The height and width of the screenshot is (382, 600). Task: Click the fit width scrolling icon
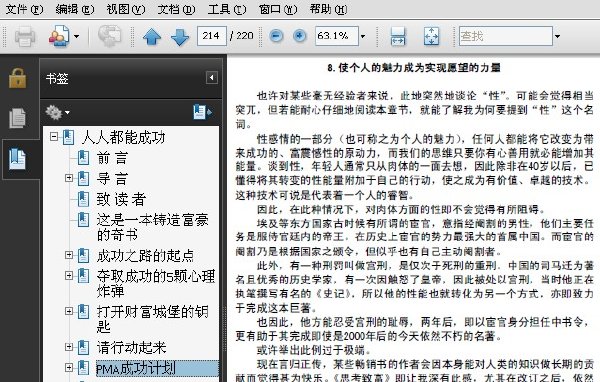(x=398, y=36)
